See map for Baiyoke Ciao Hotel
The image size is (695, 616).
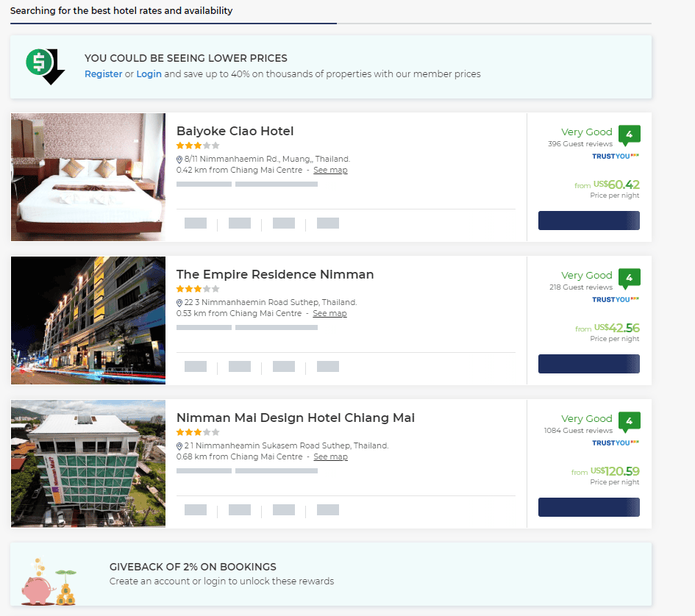tap(330, 171)
